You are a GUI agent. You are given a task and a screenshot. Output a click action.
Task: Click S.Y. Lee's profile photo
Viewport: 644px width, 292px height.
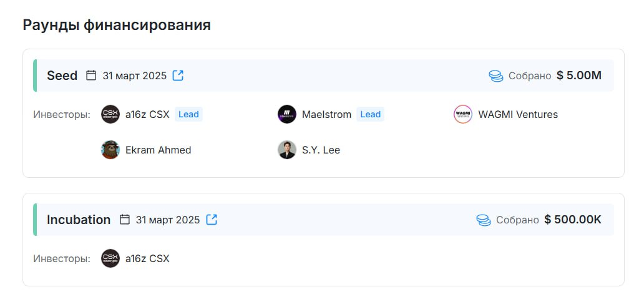point(286,150)
